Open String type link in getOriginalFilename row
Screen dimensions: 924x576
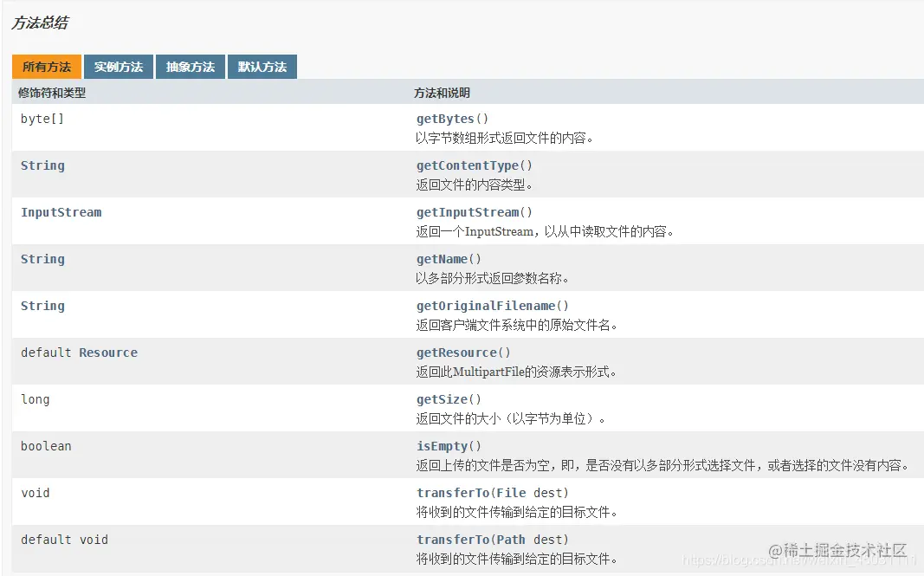[42, 306]
